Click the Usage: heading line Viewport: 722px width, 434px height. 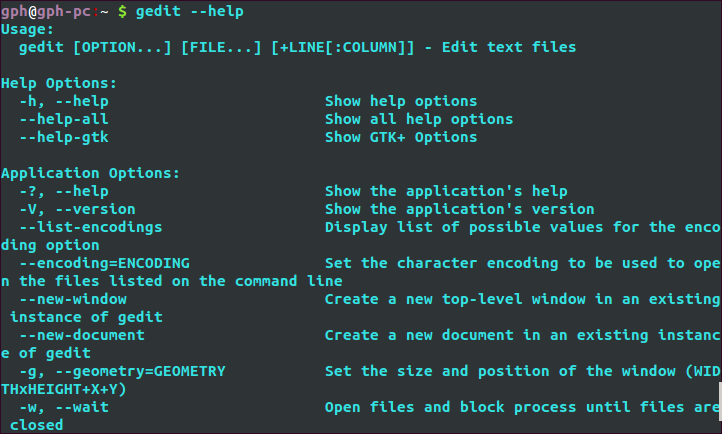(x=28, y=29)
